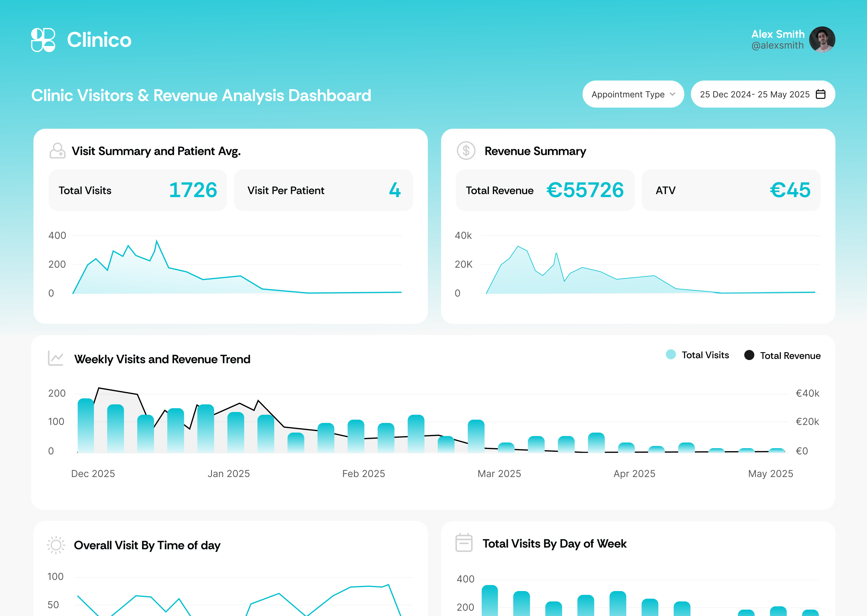Image resolution: width=867 pixels, height=616 pixels.
Task: Click the ATV €45 card
Action: pyautogui.click(x=731, y=190)
